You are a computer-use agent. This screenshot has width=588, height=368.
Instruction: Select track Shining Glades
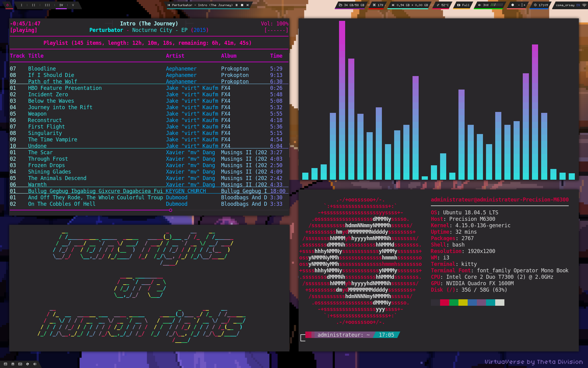tap(149, 172)
